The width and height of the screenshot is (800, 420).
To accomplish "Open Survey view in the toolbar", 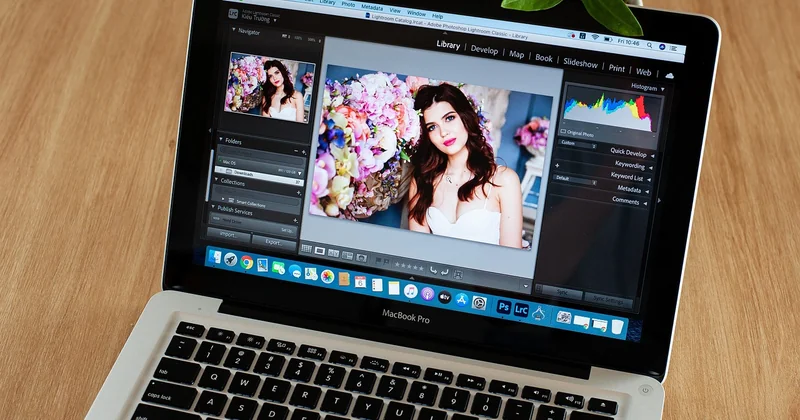I will pyautogui.click(x=347, y=255).
